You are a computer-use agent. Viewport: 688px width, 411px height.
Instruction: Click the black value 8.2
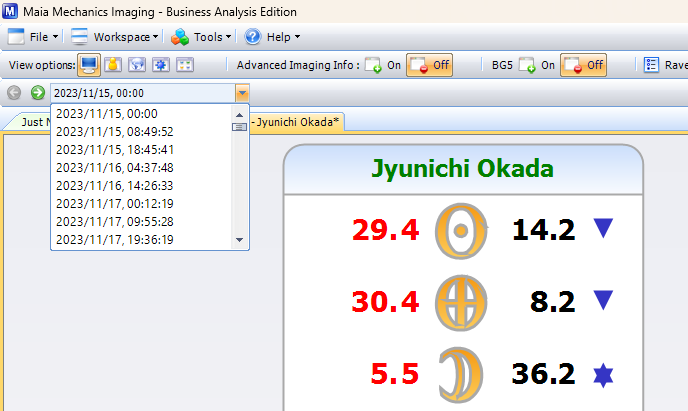point(552,302)
